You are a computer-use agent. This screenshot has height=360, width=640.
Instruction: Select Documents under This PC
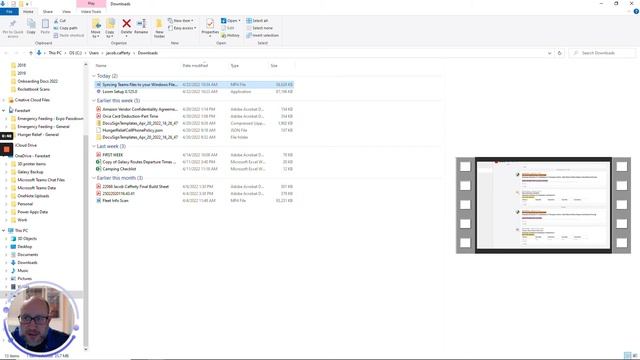[x=28, y=255]
